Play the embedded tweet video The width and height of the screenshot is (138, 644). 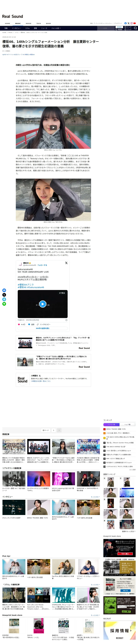click(x=43, y=304)
